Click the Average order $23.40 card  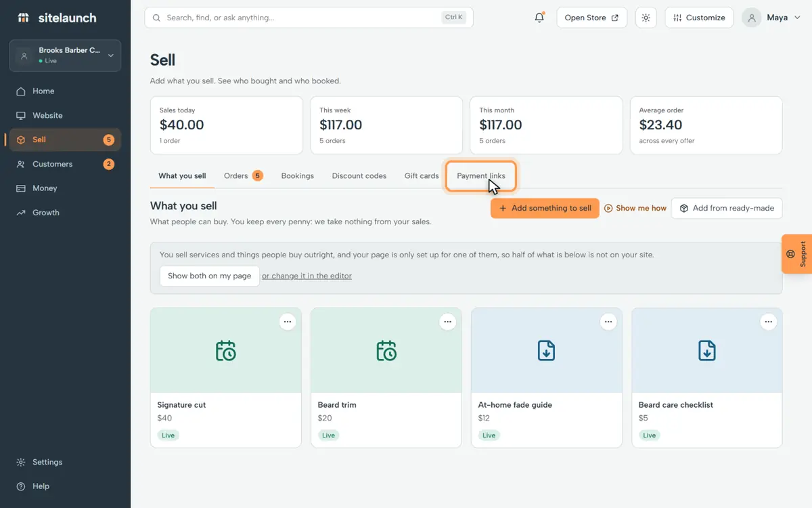coord(706,125)
